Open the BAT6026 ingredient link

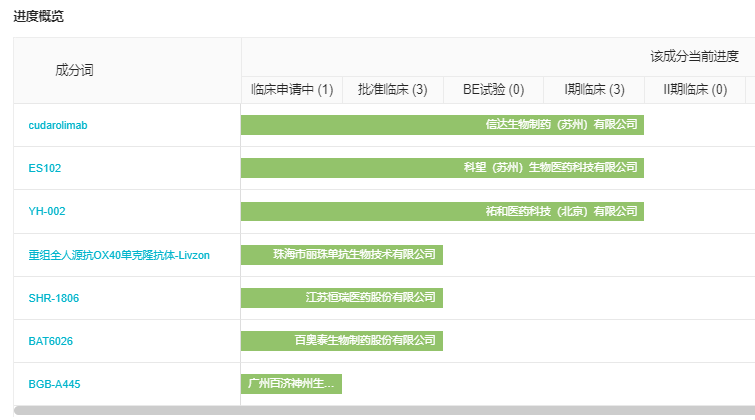tap(51, 341)
